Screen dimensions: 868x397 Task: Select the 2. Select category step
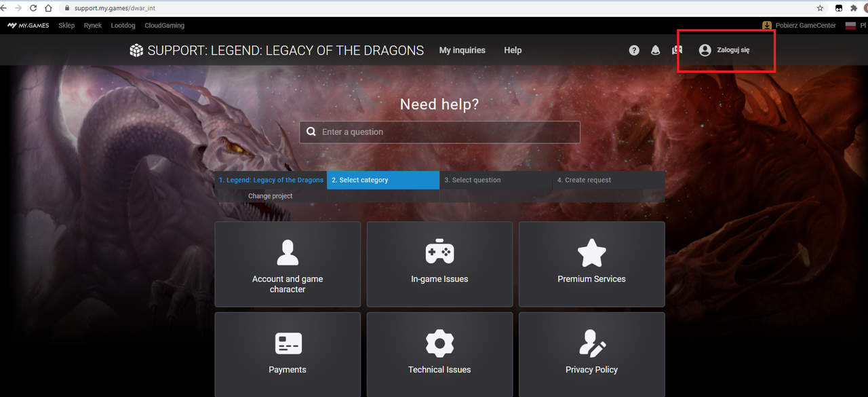point(383,180)
